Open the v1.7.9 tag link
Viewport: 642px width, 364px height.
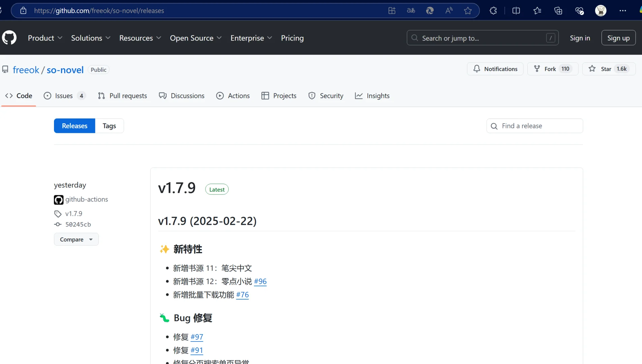point(74,214)
